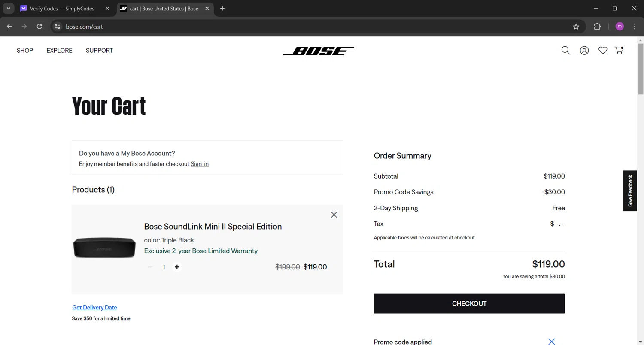Viewport: 644px width, 345px height.
Task: Click the page vertical scrollbar thumb
Action: [x=641, y=69]
